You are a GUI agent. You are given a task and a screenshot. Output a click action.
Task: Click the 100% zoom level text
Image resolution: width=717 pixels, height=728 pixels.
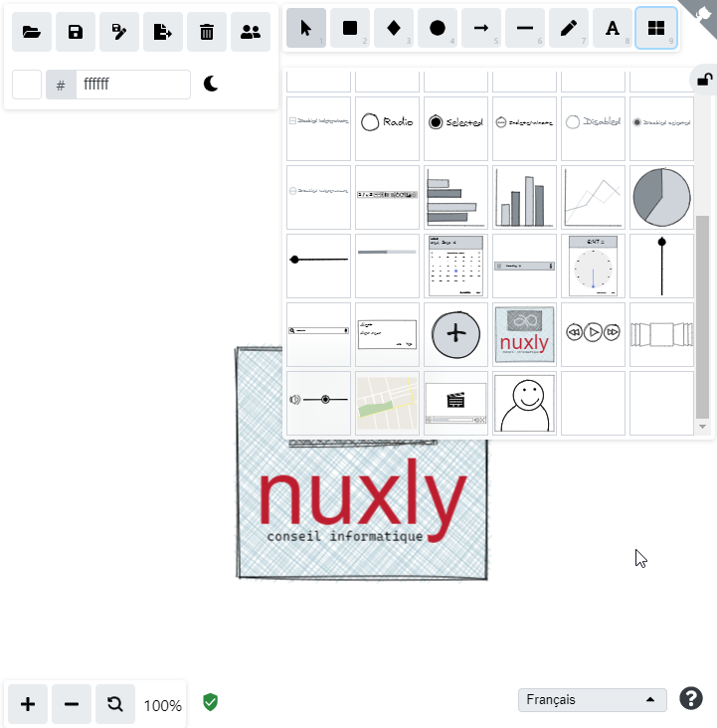click(162, 706)
